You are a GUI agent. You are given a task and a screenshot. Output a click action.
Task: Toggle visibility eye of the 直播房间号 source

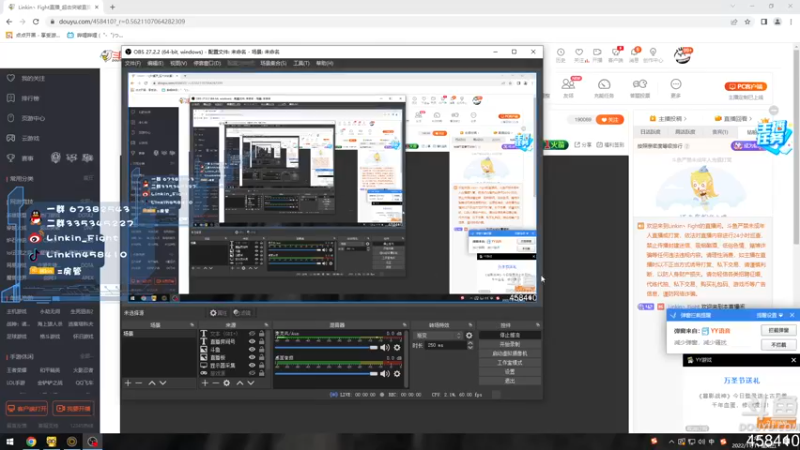(252, 341)
